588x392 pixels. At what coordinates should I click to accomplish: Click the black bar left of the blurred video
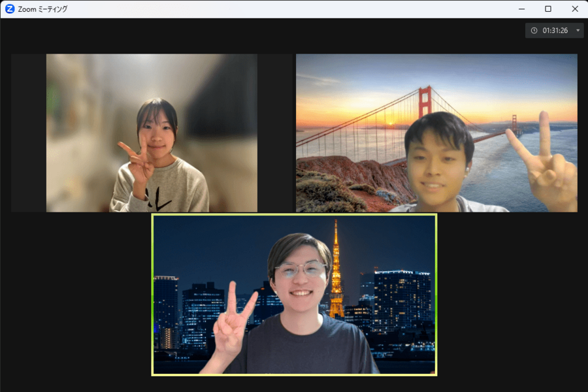click(28, 133)
